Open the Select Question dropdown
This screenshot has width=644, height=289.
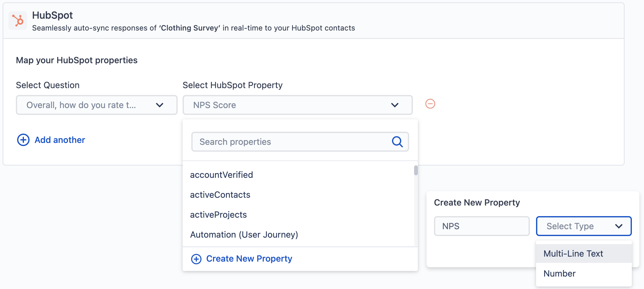point(97,105)
